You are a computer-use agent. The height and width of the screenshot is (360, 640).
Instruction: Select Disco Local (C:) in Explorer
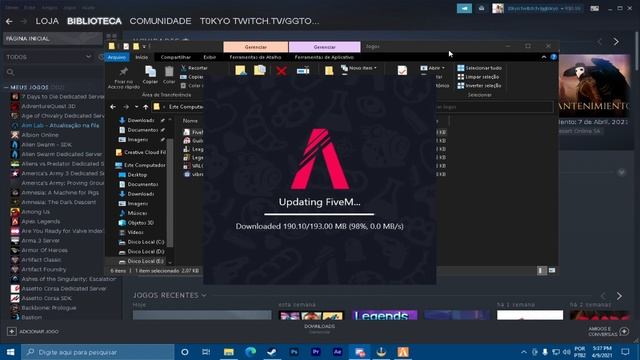[x=141, y=242]
